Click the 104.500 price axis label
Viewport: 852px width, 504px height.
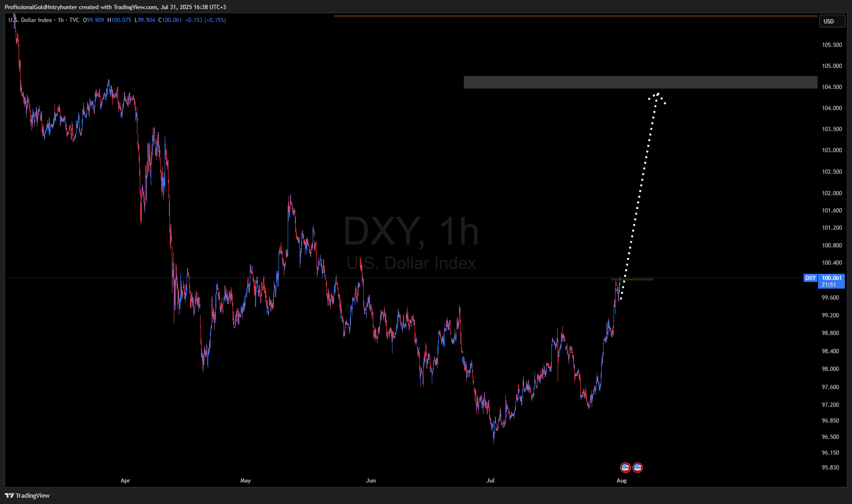tap(832, 87)
